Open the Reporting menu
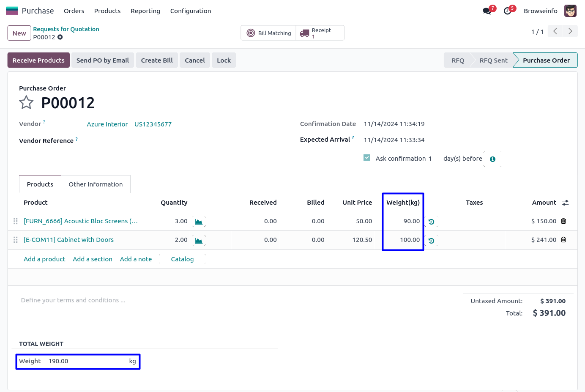This screenshot has height=392, width=585. pyautogui.click(x=145, y=11)
